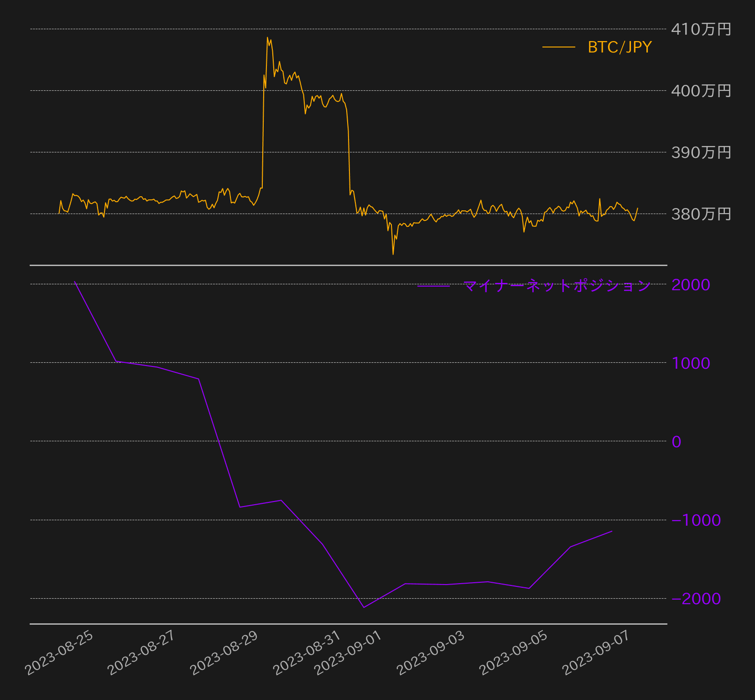Screen dimensions: 755x700
Task: Click the purple legend line swatch
Action: click(x=433, y=286)
